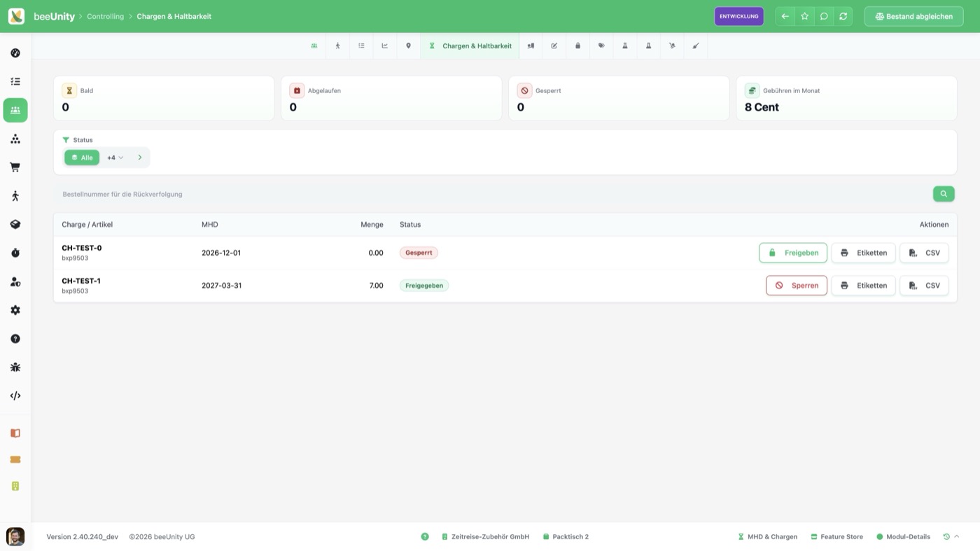Click the Bestand abgleichen button
This screenshot has height=551, width=980.
coord(914,16)
